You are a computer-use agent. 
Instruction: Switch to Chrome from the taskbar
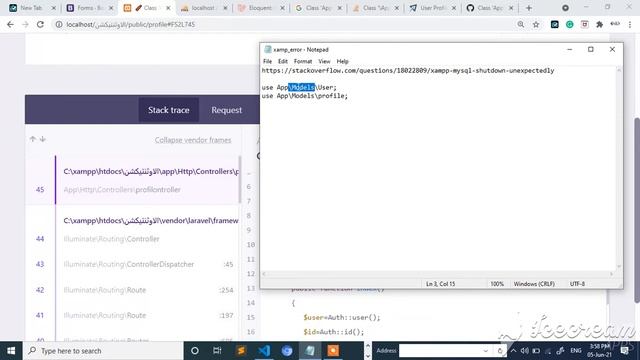287,351
